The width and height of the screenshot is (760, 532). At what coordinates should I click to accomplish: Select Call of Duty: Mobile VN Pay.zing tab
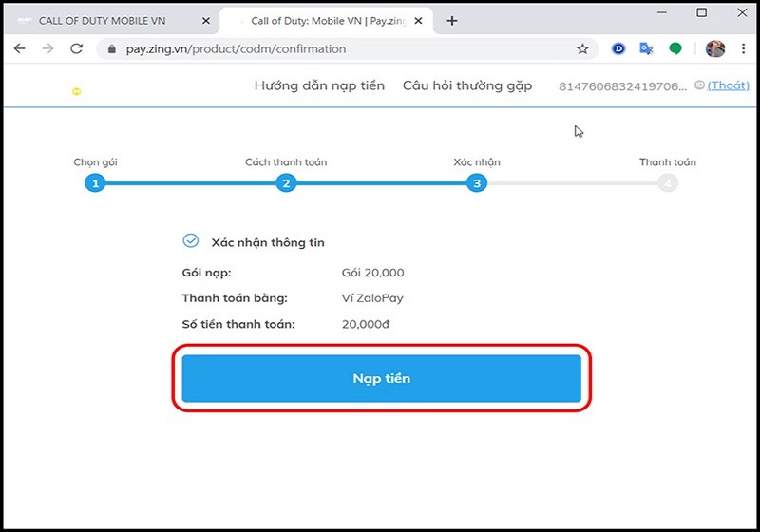click(327, 21)
